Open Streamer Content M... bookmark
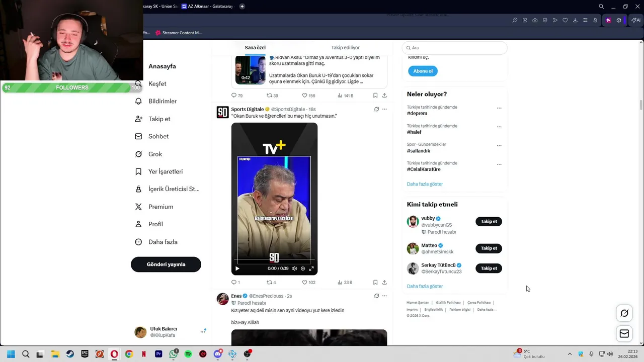Image resolution: width=644 pixels, height=362 pixels. click(x=178, y=33)
